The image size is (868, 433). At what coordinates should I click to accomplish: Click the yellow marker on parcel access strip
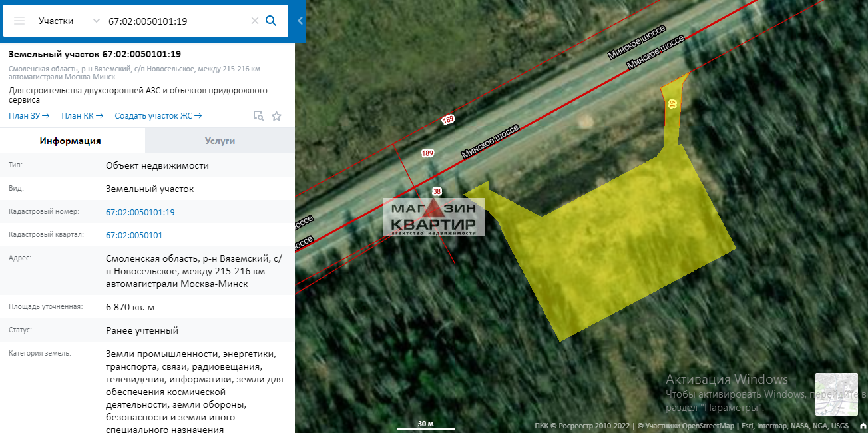[x=672, y=103]
